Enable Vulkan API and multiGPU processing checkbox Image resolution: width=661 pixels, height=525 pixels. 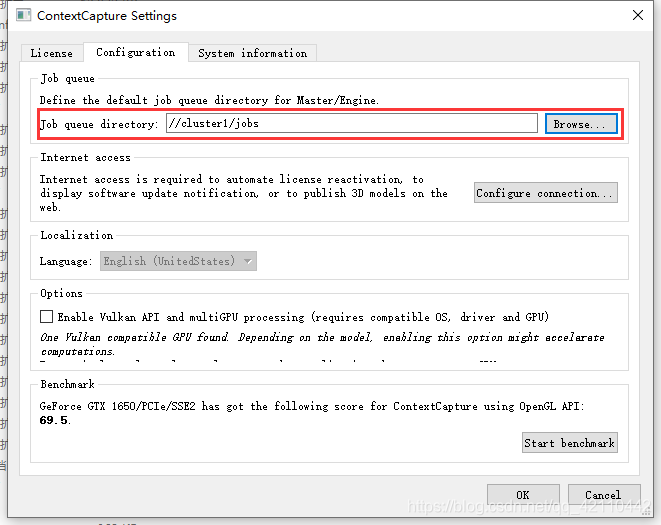point(46,317)
